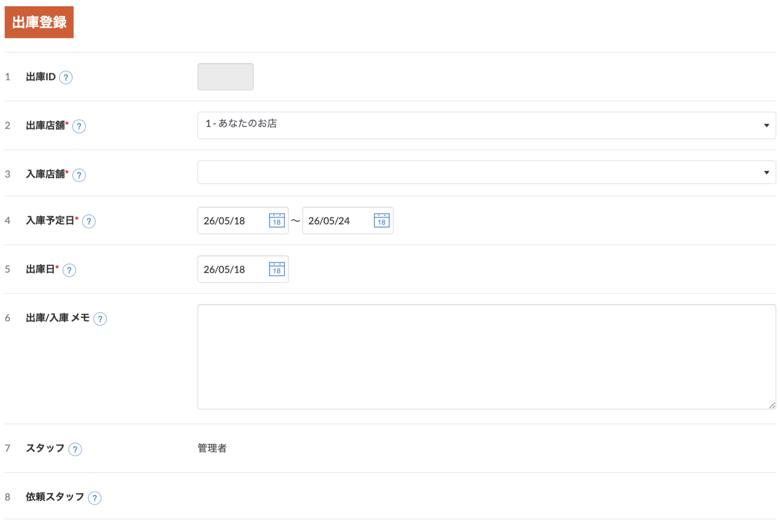780x532 pixels.
Task: Open help icon next to 出庫ID
Action: (66, 77)
